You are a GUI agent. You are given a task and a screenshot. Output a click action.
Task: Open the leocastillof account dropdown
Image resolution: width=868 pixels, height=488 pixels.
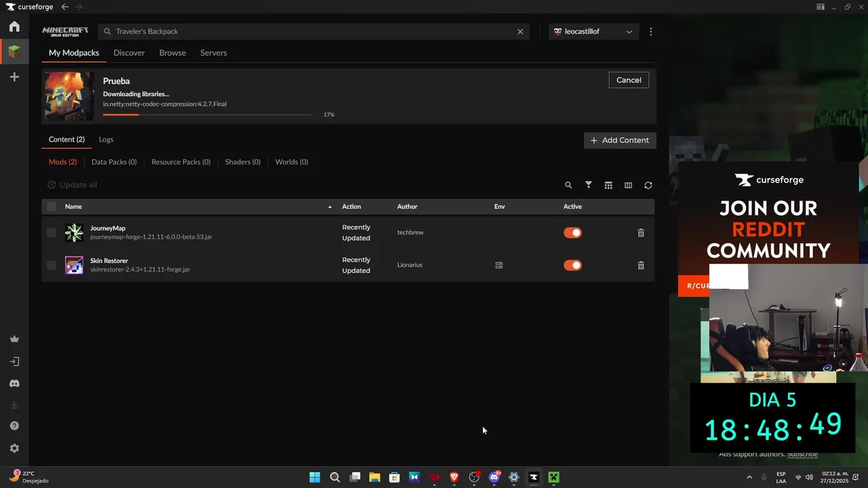click(593, 32)
